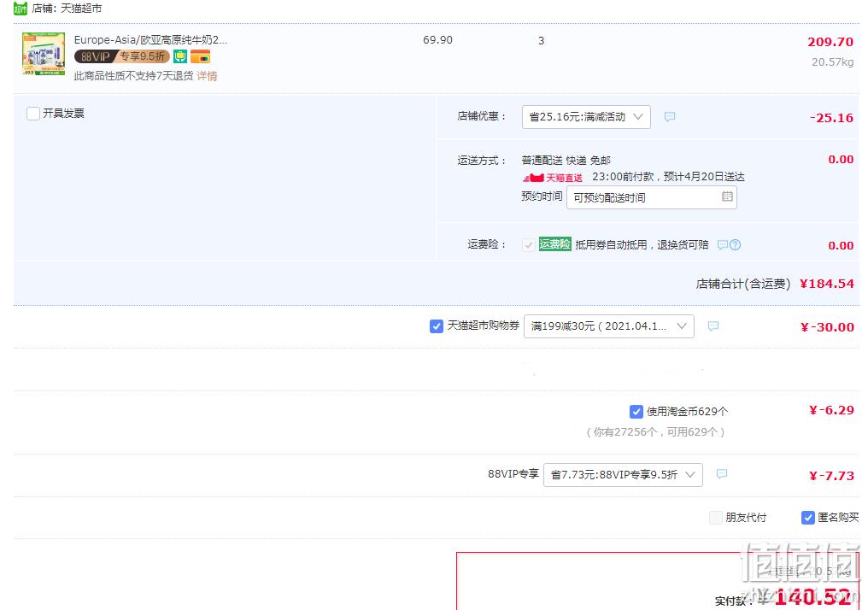Click the store discount amount -25.16
This screenshot has width=868, height=610.
click(831, 117)
